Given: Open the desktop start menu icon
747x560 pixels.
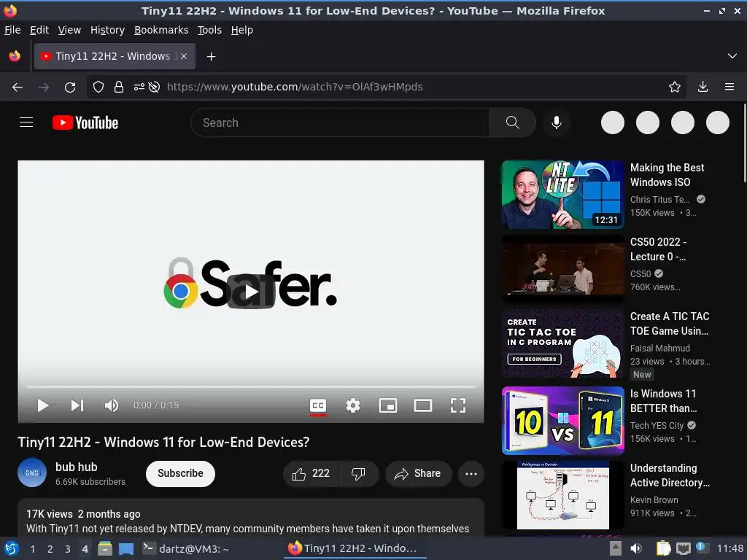Looking at the screenshot, I should [x=11, y=548].
